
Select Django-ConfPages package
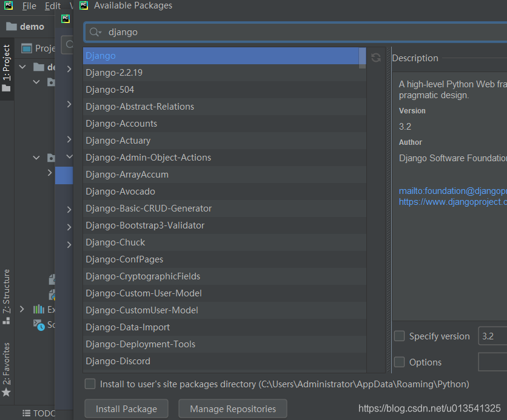pyautogui.click(x=224, y=259)
